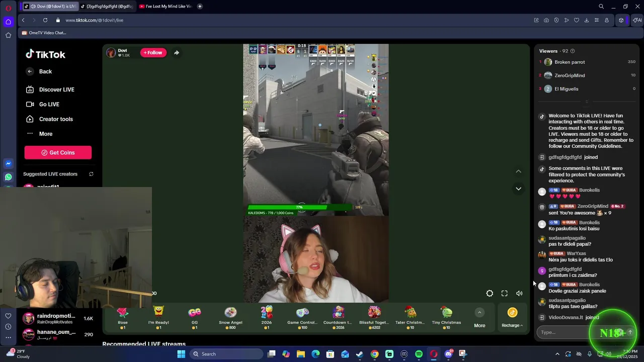Screen dimensions: 644x362
Task: Open Discover LIVE section
Action: (x=50, y=89)
